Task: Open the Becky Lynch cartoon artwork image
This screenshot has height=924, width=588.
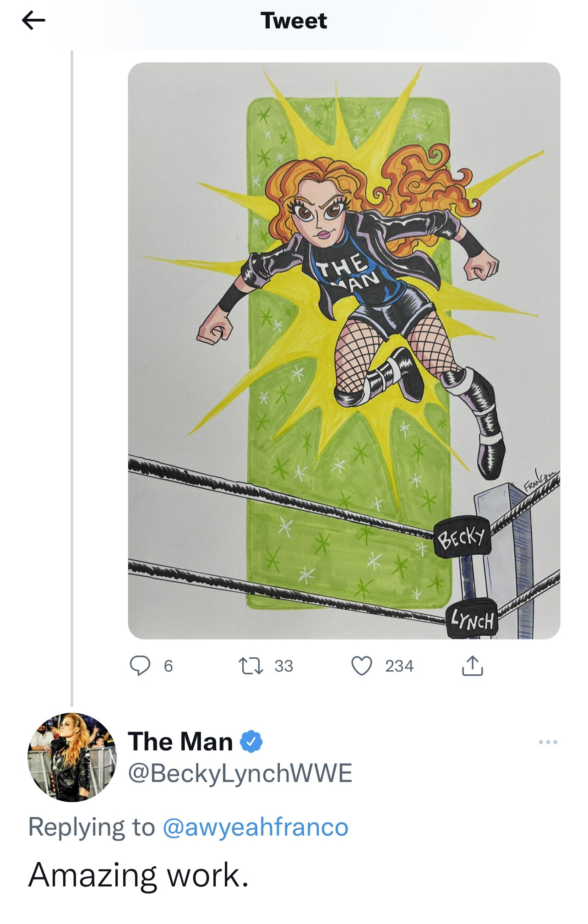Action: click(x=343, y=350)
